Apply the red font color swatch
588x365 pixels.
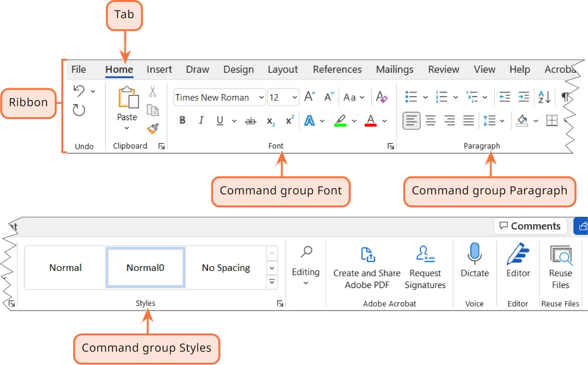click(370, 120)
